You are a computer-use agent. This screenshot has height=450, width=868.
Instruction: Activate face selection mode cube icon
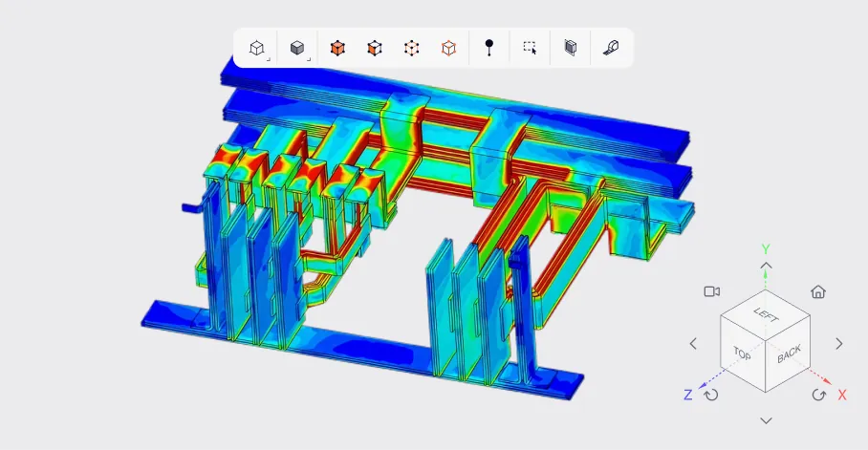point(375,48)
